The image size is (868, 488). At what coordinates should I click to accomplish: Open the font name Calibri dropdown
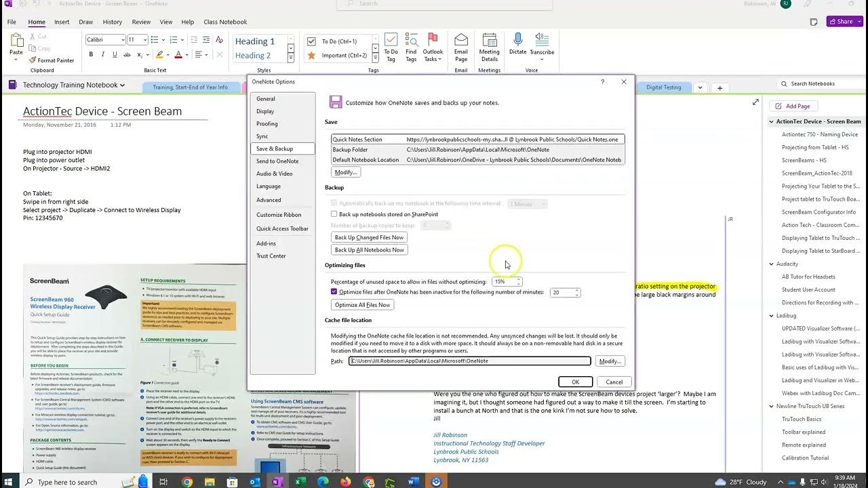click(x=123, y=40)
